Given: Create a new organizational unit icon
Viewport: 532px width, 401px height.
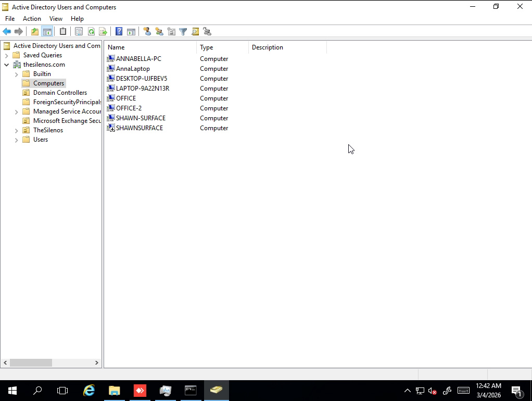Looking at the screenshot, I should pos(171,32).
